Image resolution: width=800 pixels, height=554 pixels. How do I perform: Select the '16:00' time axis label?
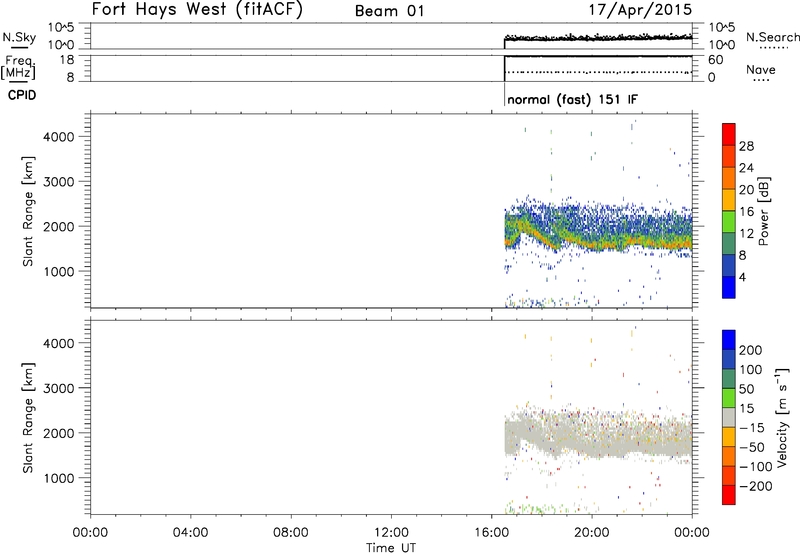pyautogui.click(x=491, y=533)
